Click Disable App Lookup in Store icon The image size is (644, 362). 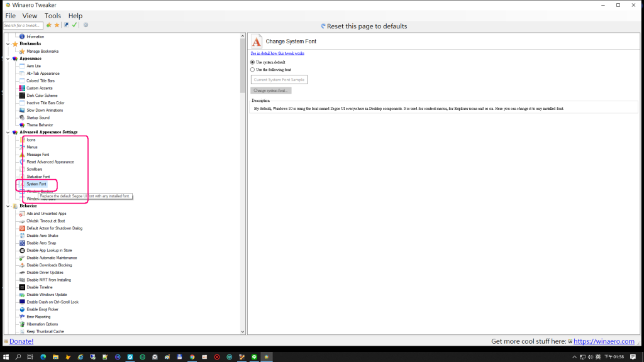(x=22, y=251)
